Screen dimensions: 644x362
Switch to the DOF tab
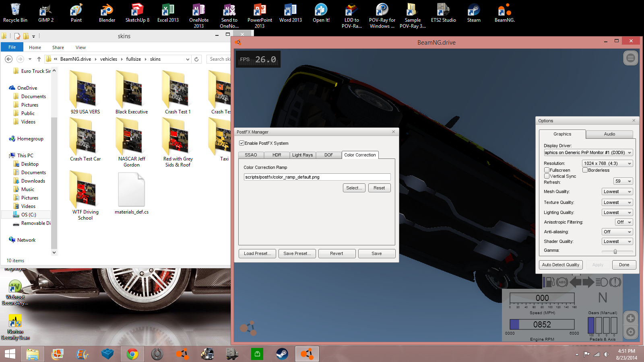click(x=328, y=155)
